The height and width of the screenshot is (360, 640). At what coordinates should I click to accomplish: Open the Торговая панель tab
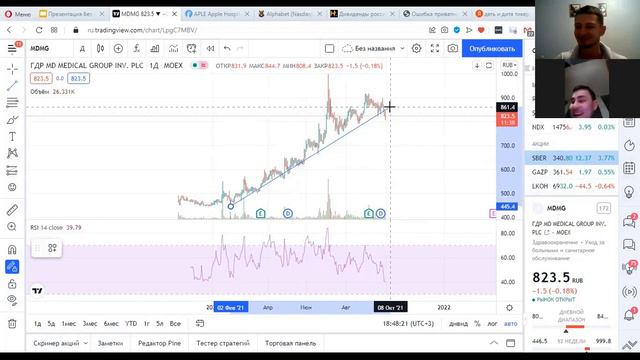(290, 343)
